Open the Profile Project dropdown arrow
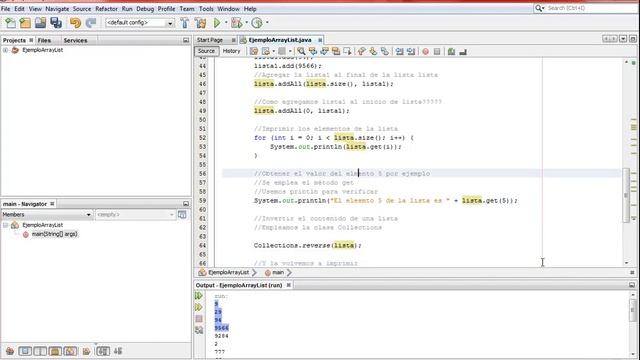The width and height of the screenshot is (640, 360). tap(267, 23)
